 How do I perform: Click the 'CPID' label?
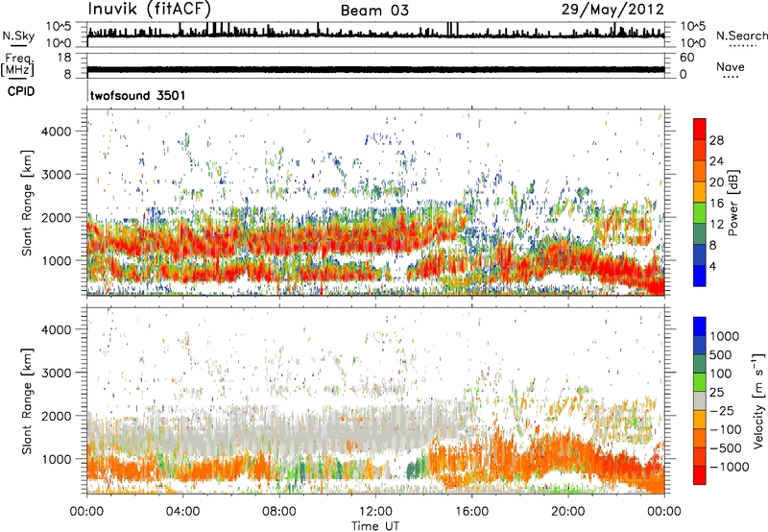click(x=21, y=91)
